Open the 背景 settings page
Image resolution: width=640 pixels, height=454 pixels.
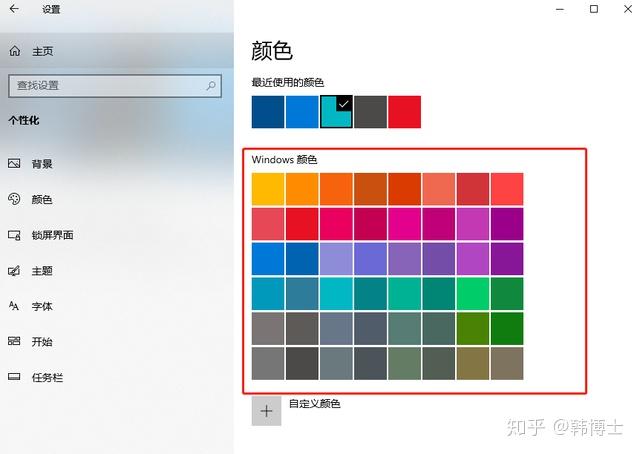117,164
